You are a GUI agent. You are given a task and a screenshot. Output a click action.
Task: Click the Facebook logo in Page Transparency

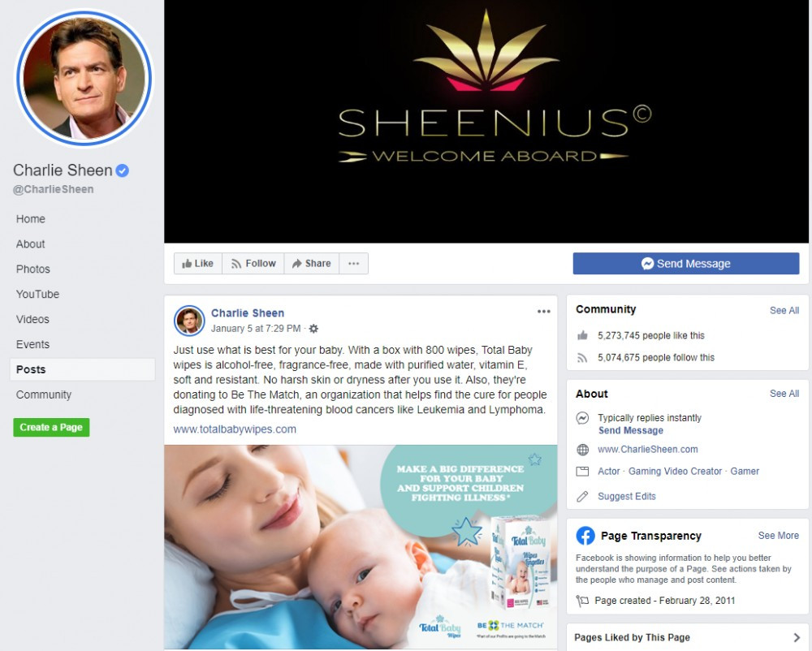(585, 536)
